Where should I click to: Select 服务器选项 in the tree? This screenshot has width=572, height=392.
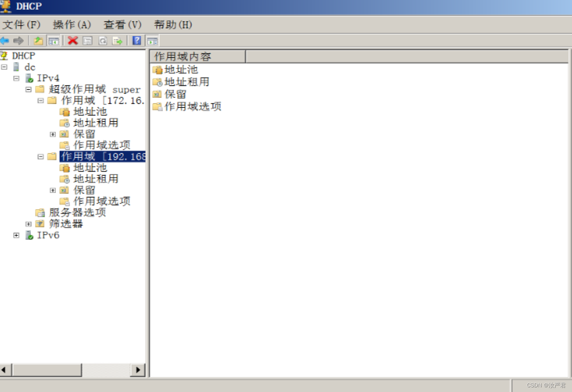[77, 213]
